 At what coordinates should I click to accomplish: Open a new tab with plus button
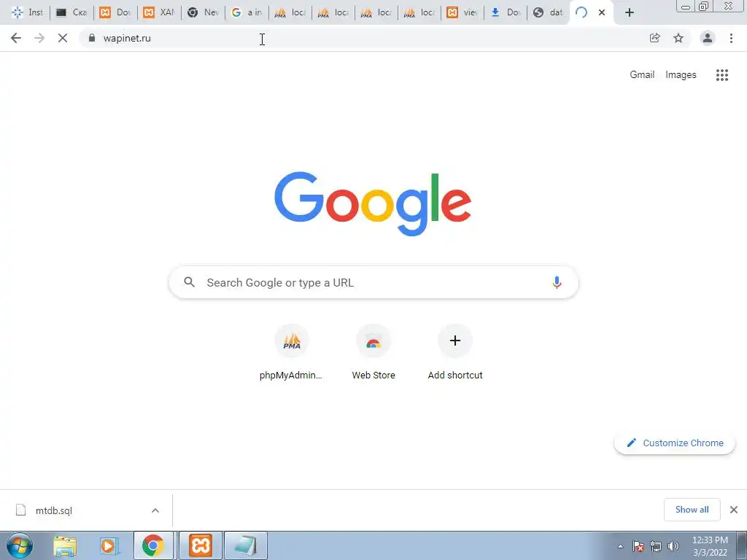pos(630,12)
